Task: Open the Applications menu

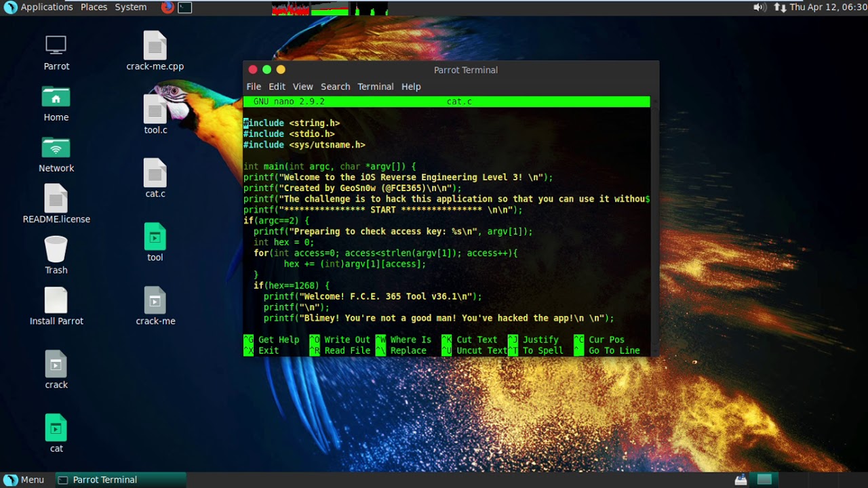Action: [47, 7]
